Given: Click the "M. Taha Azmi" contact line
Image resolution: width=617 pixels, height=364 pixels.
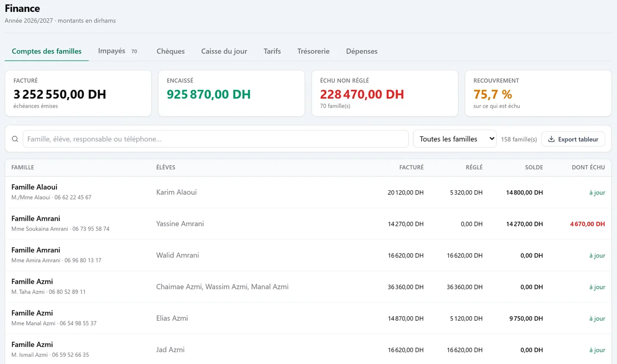Looking at the screenshot, I should [x=48, y=292].
